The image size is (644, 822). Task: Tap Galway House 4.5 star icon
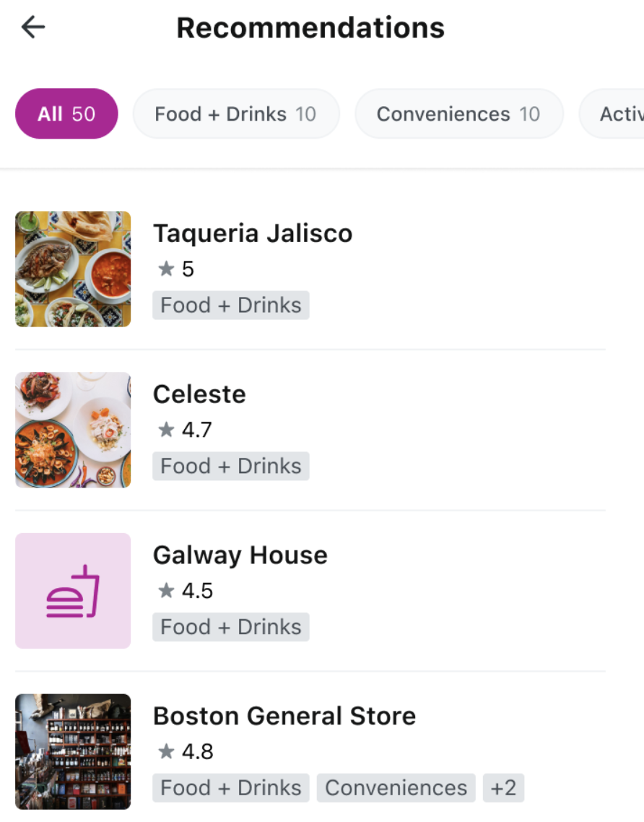tap(166, 591)
